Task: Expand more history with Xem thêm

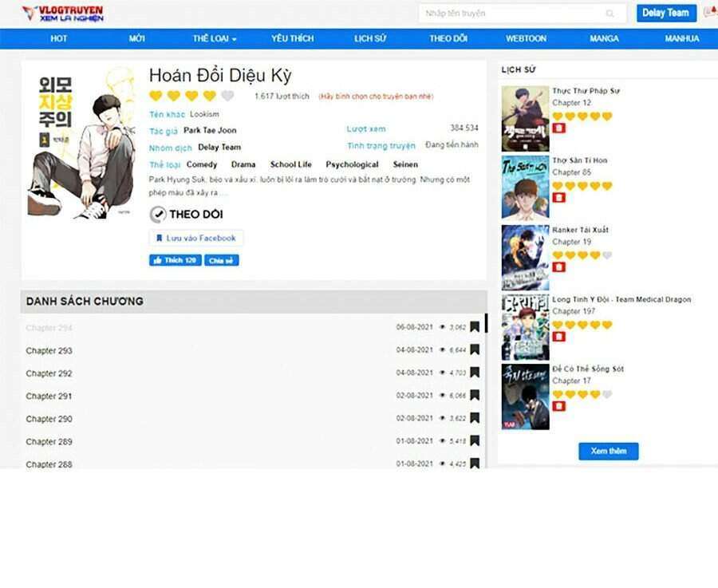Action: [608, 451]
